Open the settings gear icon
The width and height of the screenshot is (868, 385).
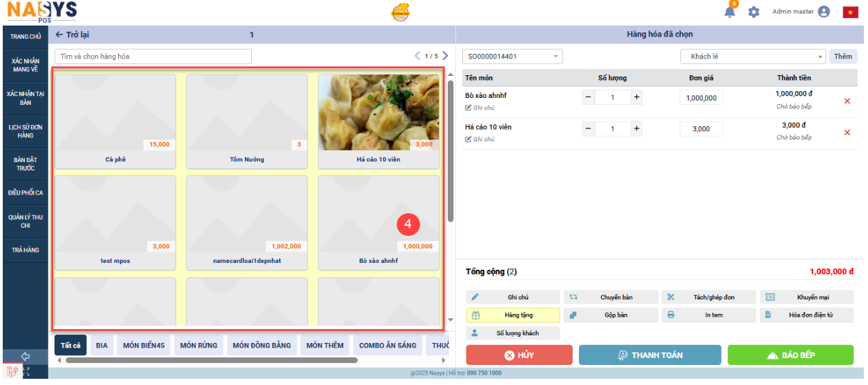pos(753,12)
